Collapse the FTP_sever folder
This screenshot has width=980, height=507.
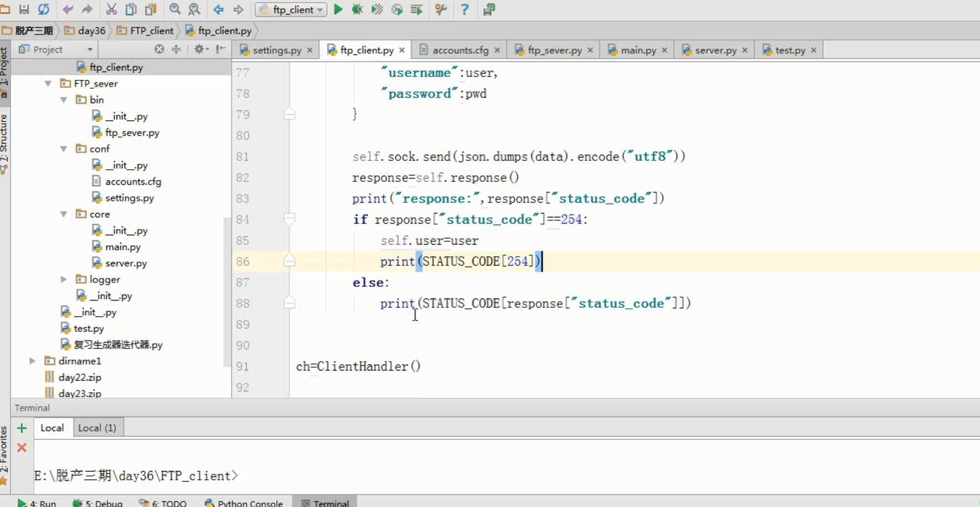pyautogui.click(x=48, y=84)
